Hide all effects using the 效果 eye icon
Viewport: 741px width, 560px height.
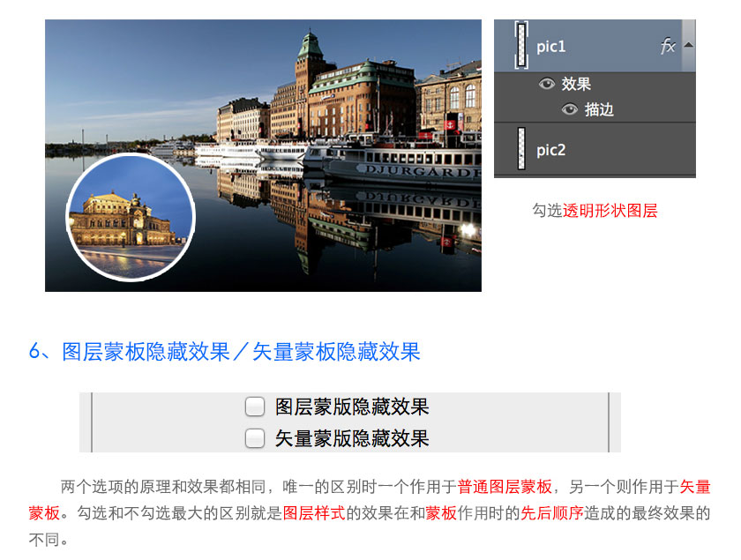pyautogui.click(x=547, y=85)
